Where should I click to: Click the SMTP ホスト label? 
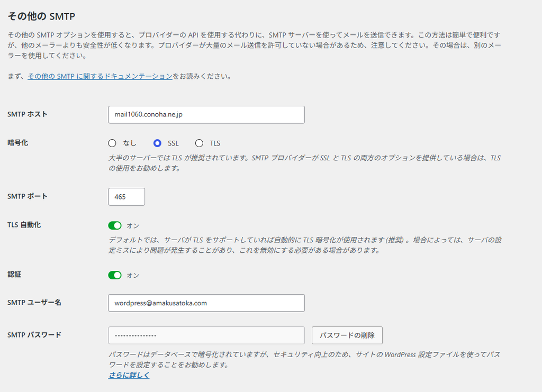pyautogui.click(x=28, y=114)
